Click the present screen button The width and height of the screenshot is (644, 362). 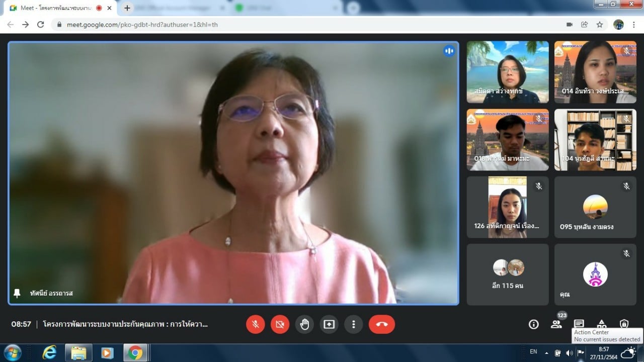[x=329, y=324]
